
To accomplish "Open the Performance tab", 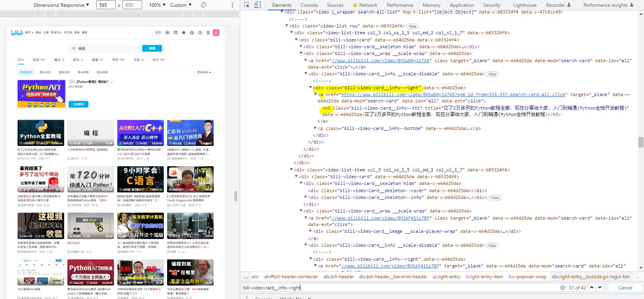I will [x=400, y=5].
